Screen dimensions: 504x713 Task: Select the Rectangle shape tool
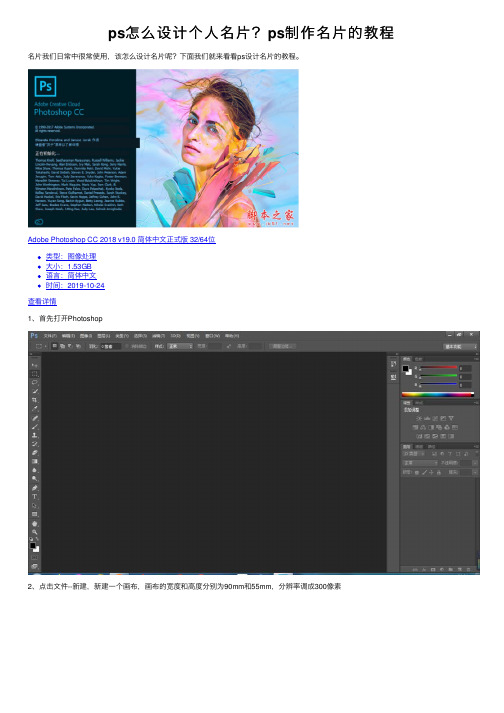(35, 514)
